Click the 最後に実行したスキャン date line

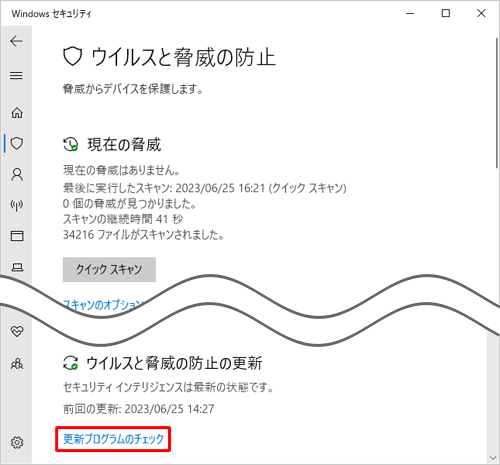(205, 188)
